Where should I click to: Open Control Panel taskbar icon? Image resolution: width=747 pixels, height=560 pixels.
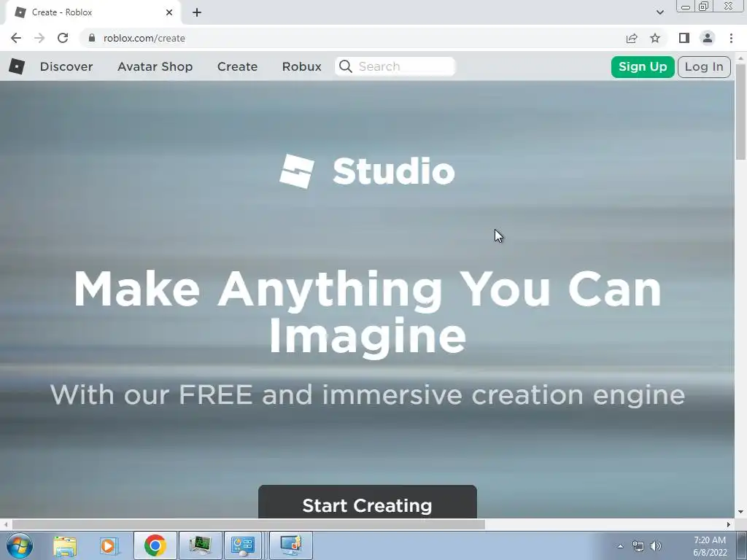point(243,545)
